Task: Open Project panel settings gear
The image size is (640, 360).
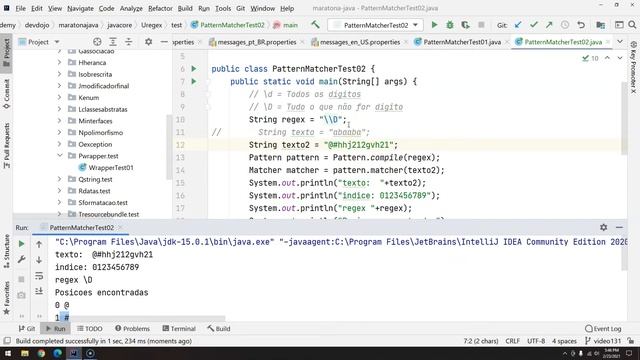Action: pos(149,42)
